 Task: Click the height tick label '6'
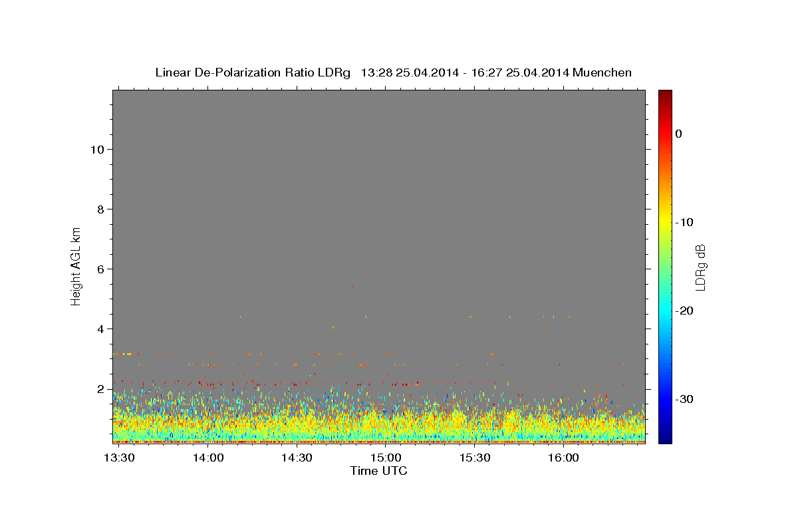101,269
